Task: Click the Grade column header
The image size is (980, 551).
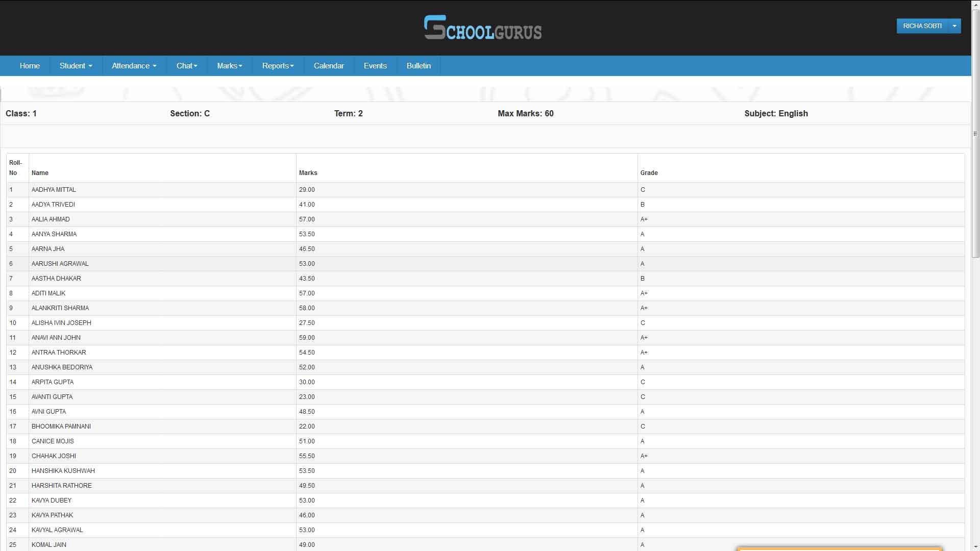Action: point(649,173)
